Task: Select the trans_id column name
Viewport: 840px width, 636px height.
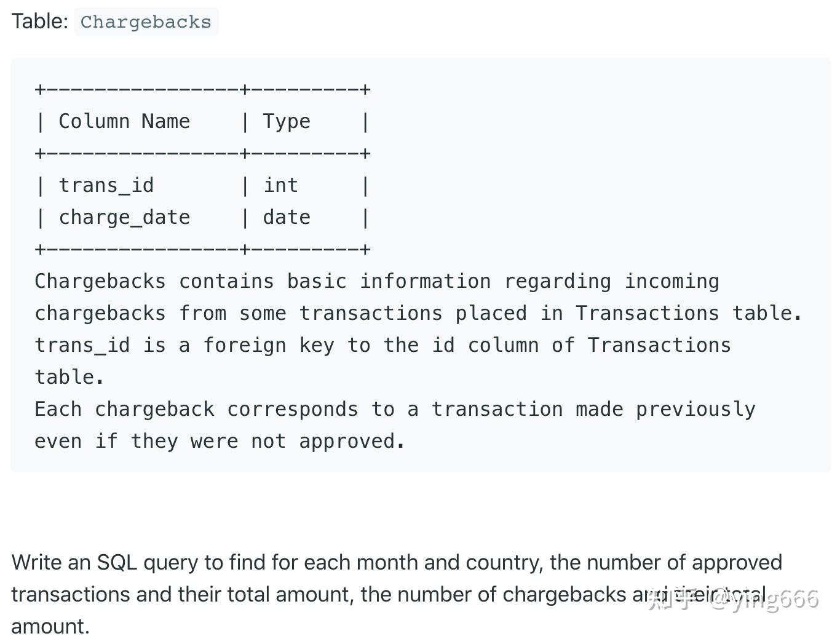Action: click(106, 185)
